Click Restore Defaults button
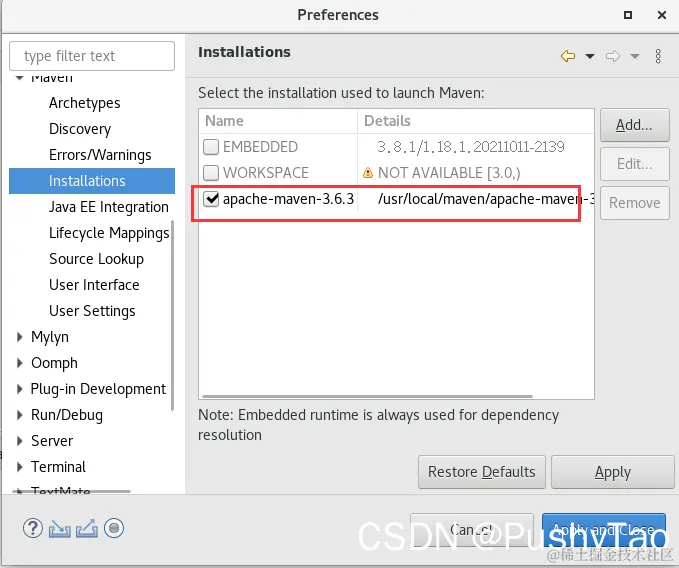The image size is (679, 568). (482, 472)
